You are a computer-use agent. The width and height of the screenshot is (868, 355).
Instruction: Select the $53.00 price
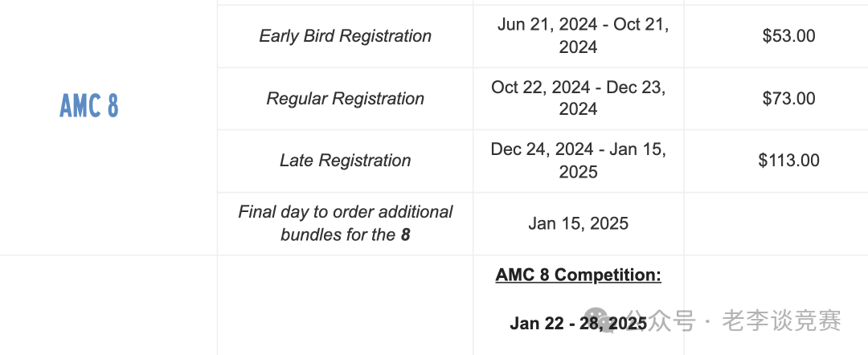pos(789,36)
